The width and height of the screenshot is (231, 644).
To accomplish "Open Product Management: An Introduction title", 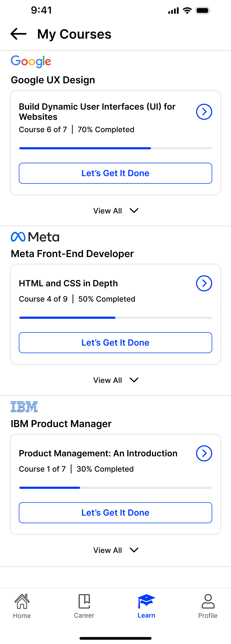I will (98, 453).
